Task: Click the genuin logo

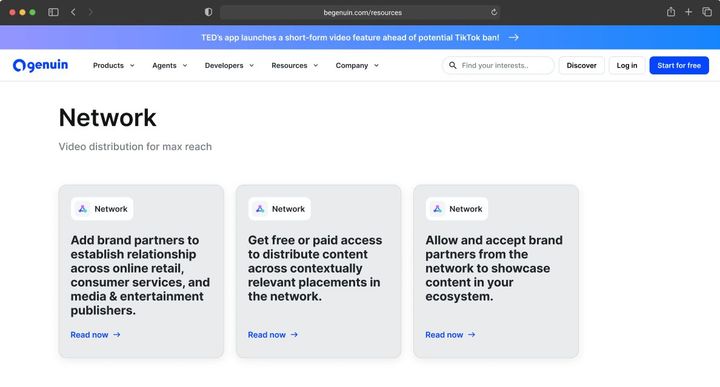Action: point(40,65)
